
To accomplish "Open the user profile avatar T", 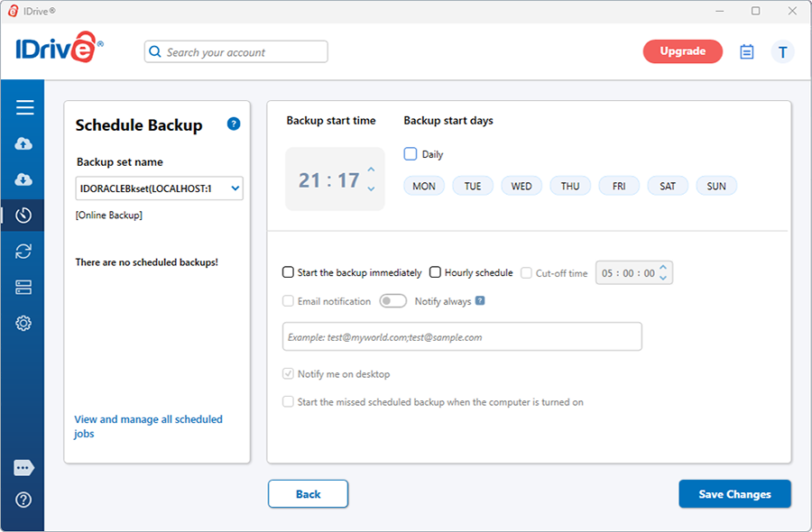I will (782, 52).
